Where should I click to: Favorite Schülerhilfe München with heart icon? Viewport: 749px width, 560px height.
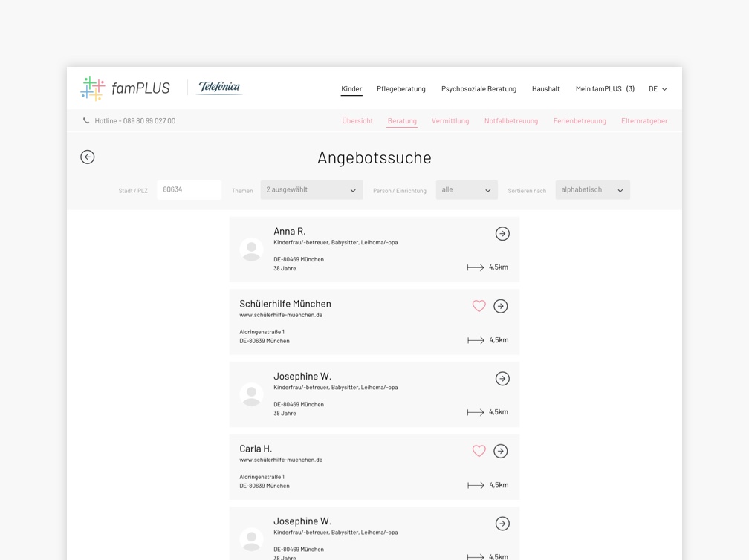(x=479, y=306)
